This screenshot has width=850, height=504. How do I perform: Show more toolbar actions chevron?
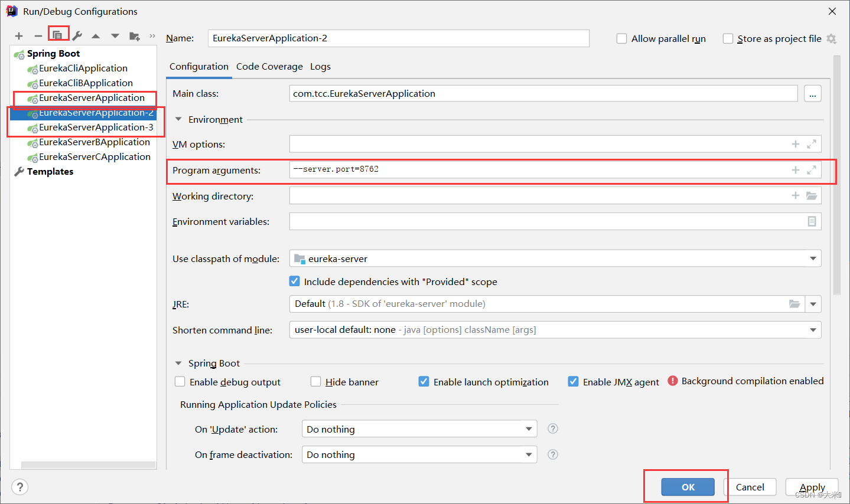(x=152, y=36)
